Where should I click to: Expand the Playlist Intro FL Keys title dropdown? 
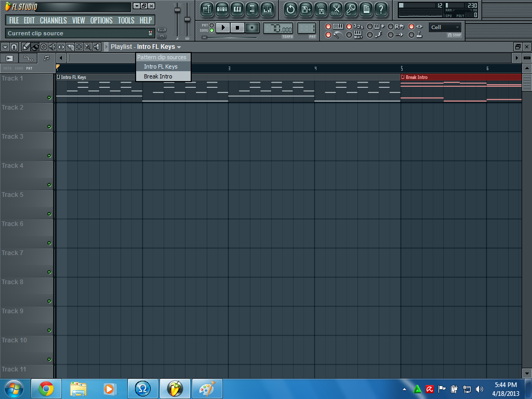click(x=179, y=47)
